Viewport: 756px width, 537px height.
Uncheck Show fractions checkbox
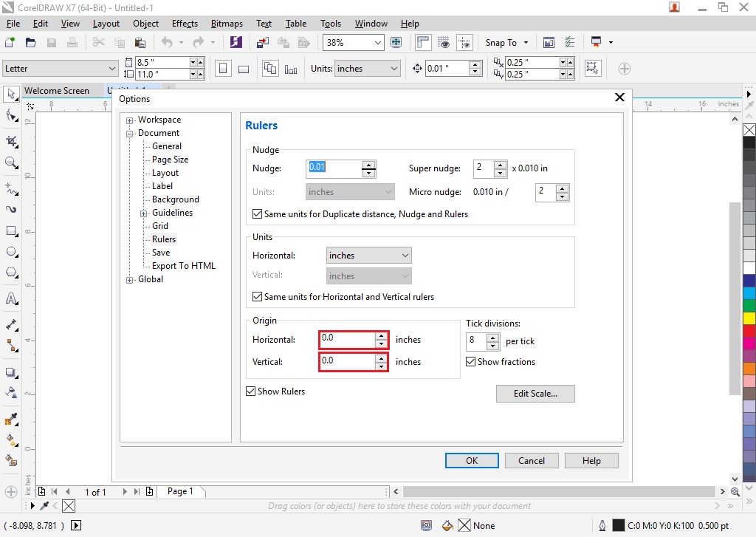[470, 361]
